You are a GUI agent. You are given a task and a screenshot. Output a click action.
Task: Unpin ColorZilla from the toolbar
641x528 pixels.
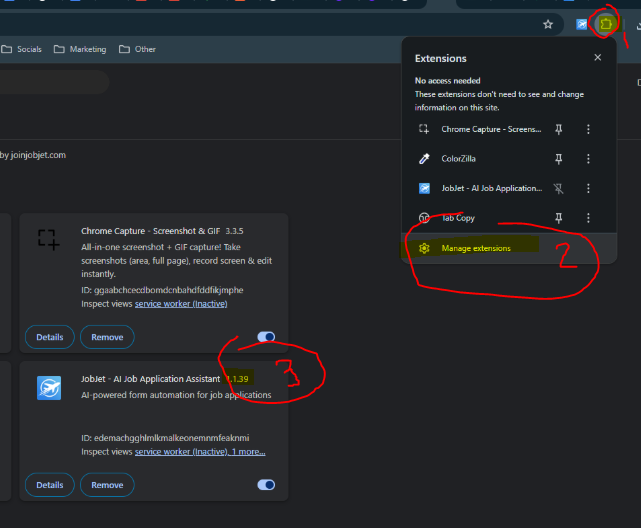click(558, 159)
